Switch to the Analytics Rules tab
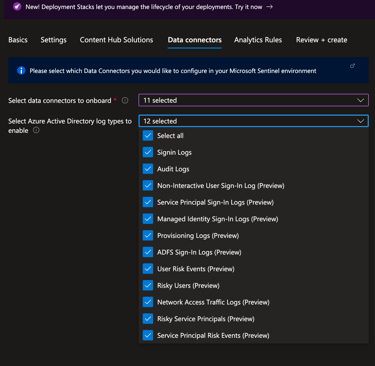The height and width of the screenshot is (366, 375). [x=258, y=40]
